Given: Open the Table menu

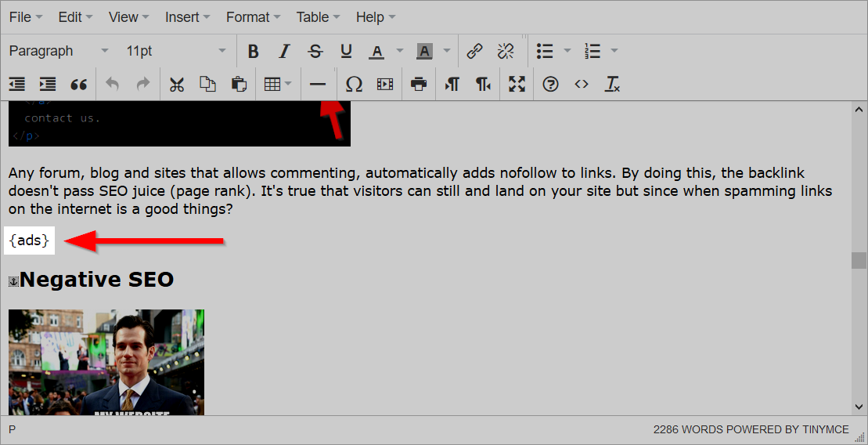Looking at the screenshot, I should (x=318, y=17).
